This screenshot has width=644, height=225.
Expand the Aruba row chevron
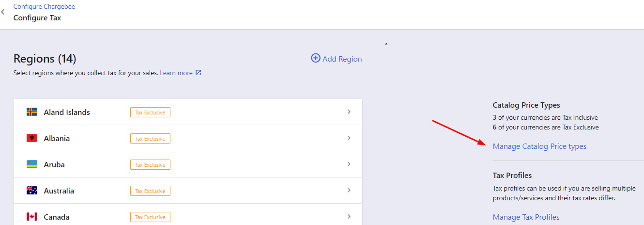pyautogui.click(x=349, y=164)
